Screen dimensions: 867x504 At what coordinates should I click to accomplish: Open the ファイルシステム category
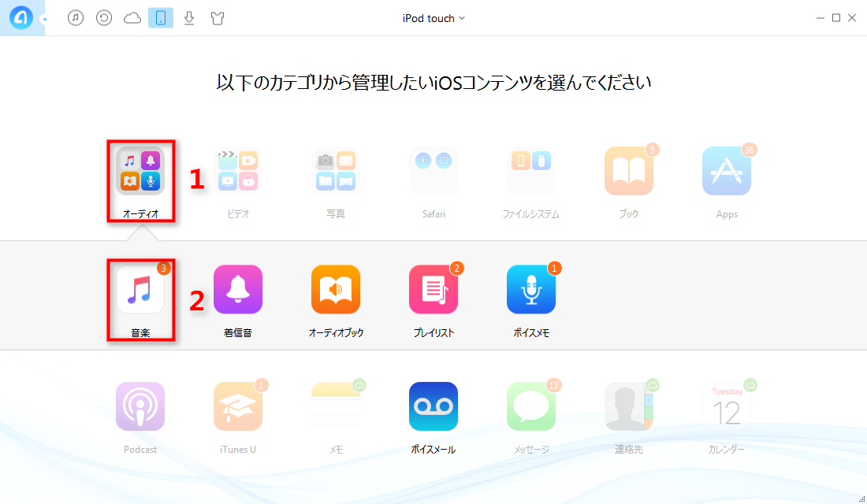click(530, 172)
